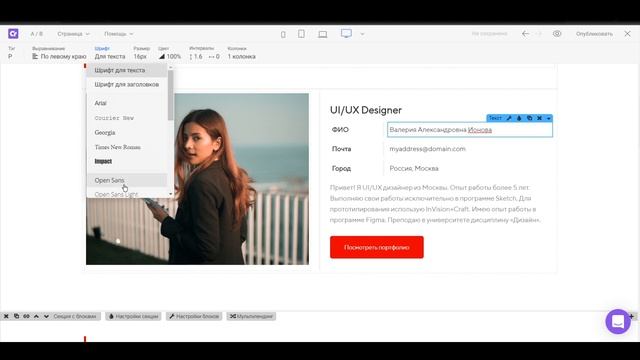Delete section with bottom X icon
This screenshot has width=640, height=360.
(x=6, y=316)
